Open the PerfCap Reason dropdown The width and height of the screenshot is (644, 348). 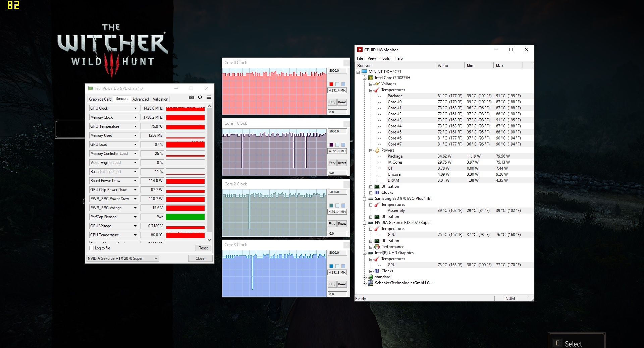click(x=135, y=217)
